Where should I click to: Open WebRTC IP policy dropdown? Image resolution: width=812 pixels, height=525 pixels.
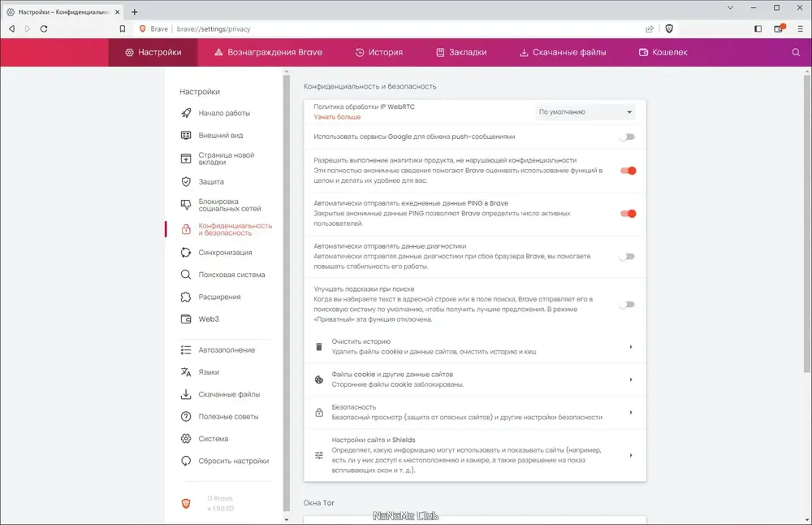585,112
